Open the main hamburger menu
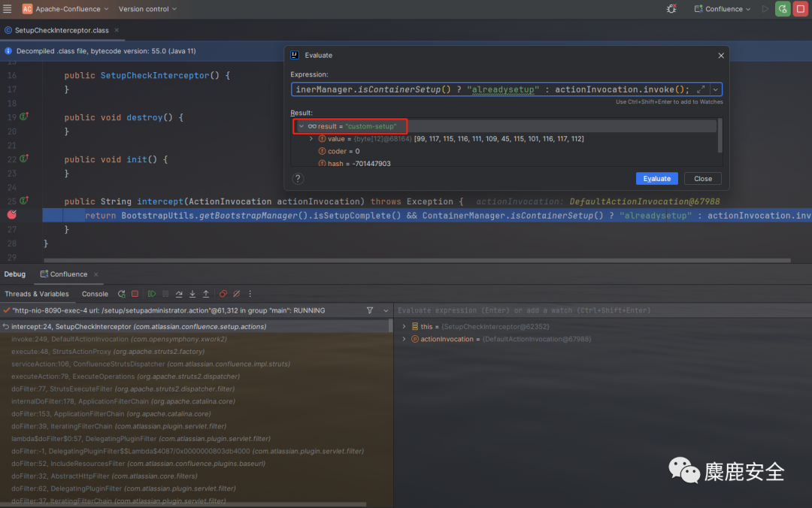The image size is (812, 508). tap(8, 9)
